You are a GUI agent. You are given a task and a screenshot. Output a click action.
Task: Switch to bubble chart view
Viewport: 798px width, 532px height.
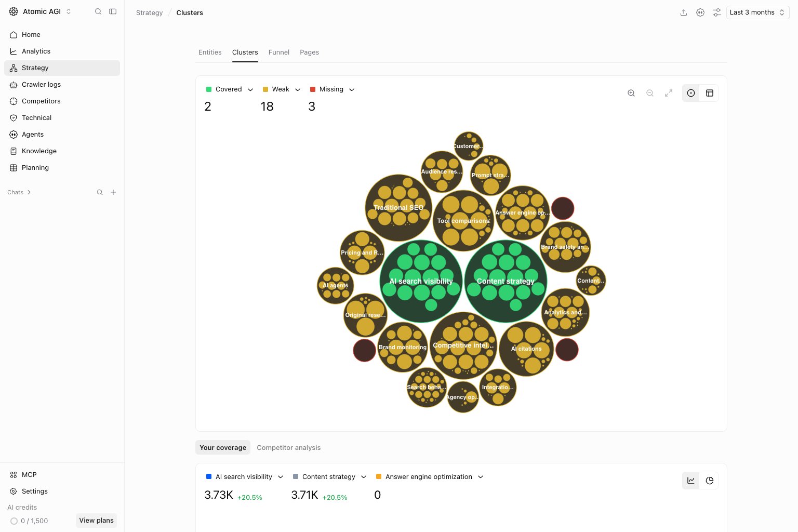click(691, 93)
